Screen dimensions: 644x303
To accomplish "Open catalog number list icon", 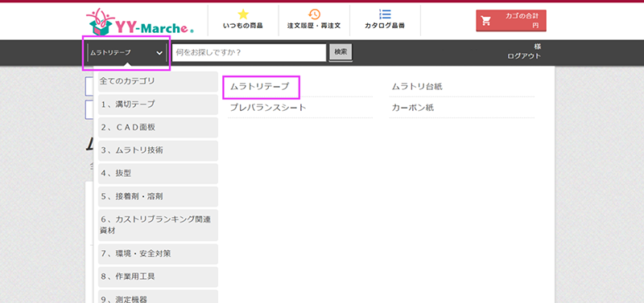I will click(x=385, y=14).
